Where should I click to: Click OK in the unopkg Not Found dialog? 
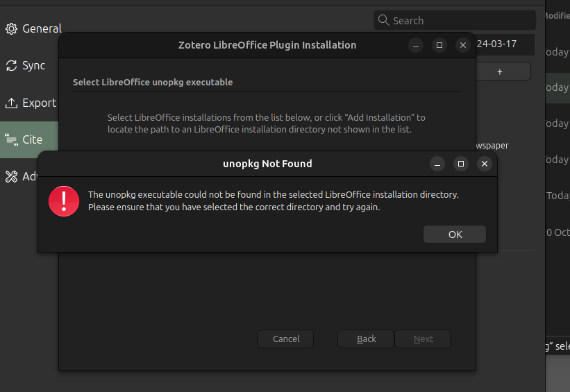click(454, 235)
